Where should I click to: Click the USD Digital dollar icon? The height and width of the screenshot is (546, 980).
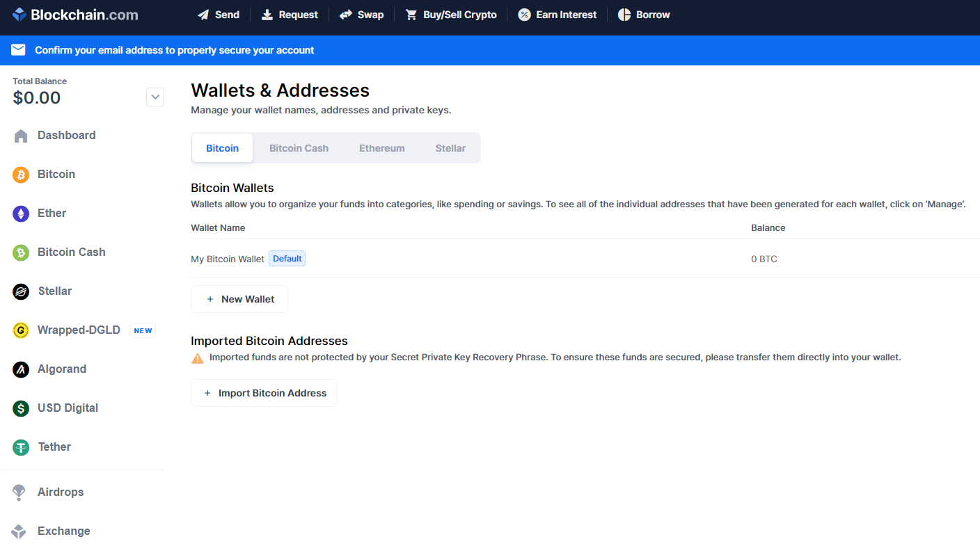[x=21, y=408]
